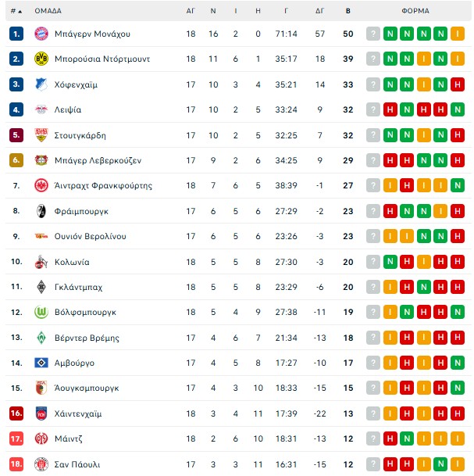
Task: Sort standings by the bold Β points header
Action: (x=348, y=11)
